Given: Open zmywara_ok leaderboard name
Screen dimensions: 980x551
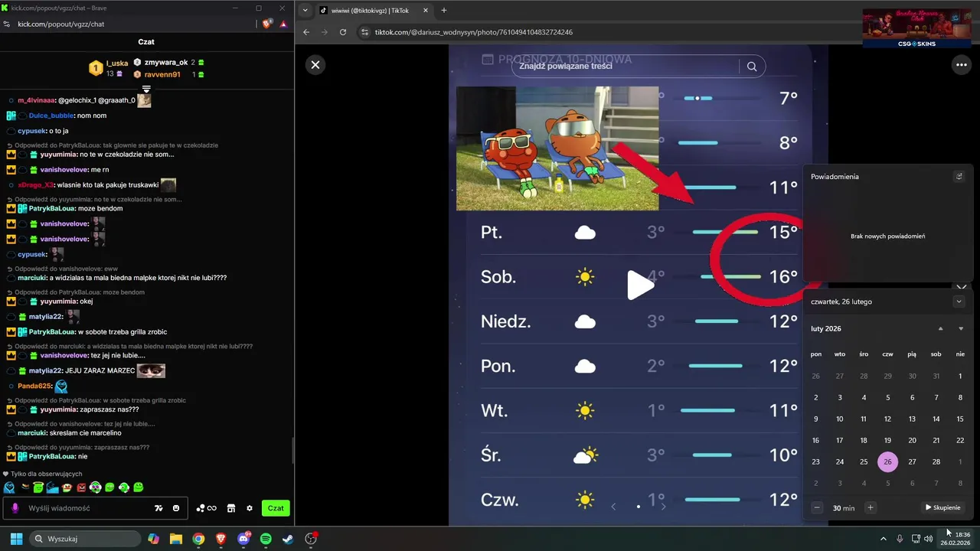Looking at the screenshot, I should (165, 63).
